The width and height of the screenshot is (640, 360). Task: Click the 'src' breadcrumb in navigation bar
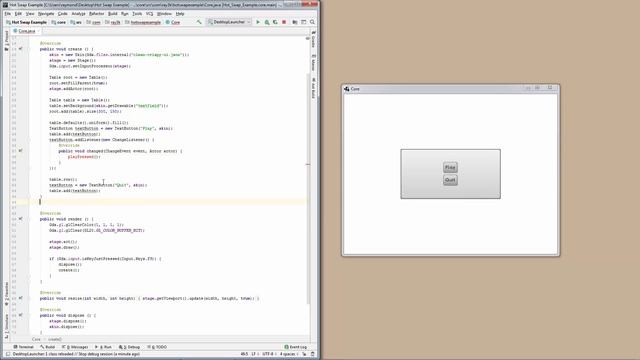point(76,22)
